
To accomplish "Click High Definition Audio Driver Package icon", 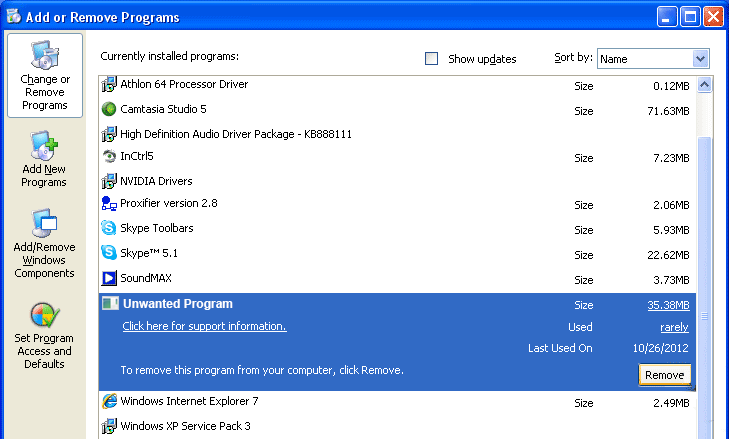I will coord(109,134).
